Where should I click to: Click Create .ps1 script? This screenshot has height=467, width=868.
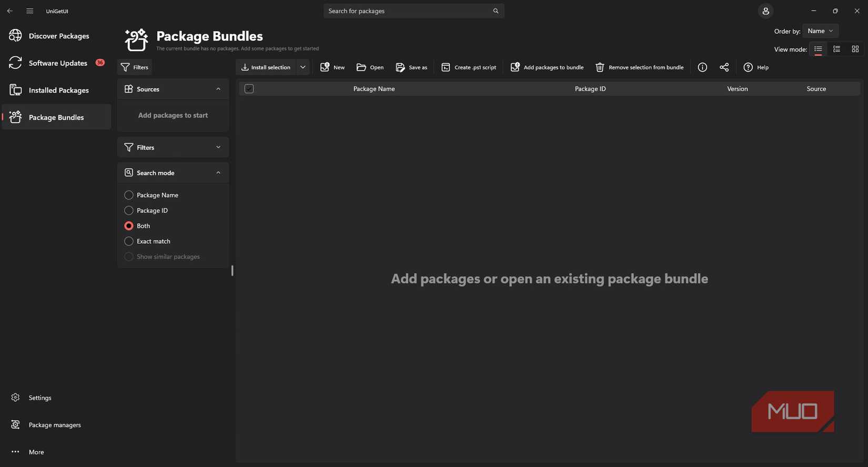469,67
